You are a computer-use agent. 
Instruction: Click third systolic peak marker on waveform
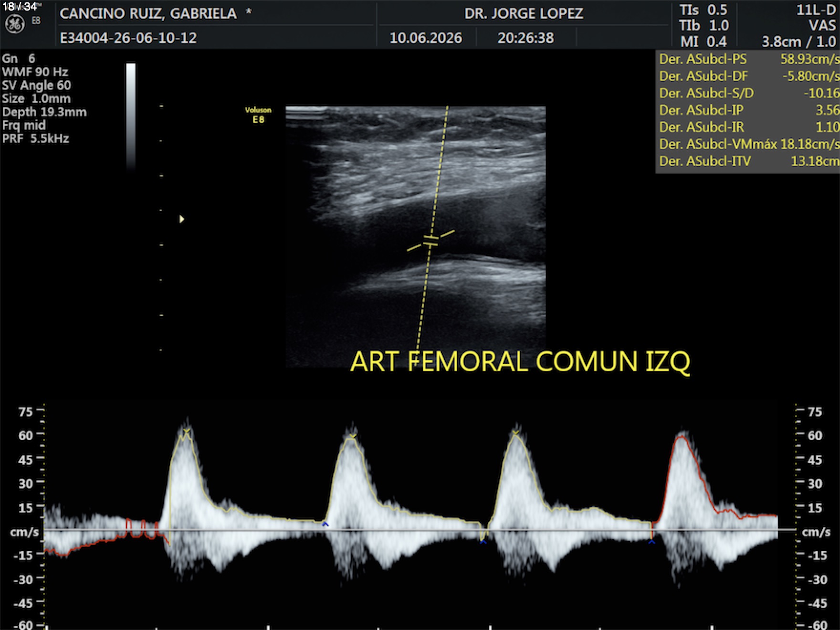[x=515, y=433]
